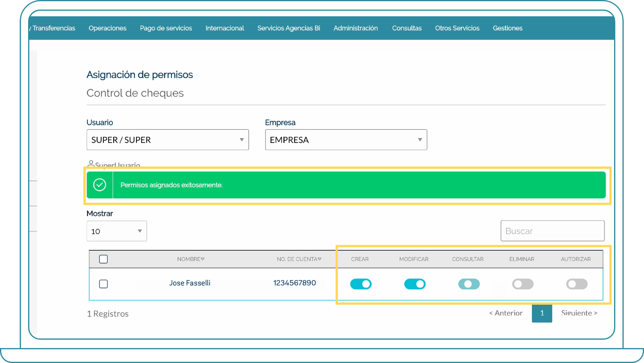
Task: Go to the Anterior page
Action: pos(506,313)
